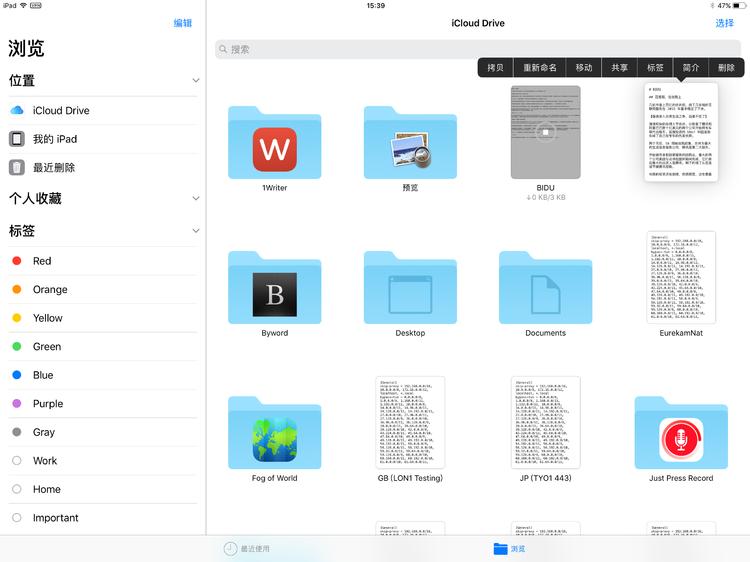Tap the 浏览 folder tab icon
750x562 pixels.
500,549
